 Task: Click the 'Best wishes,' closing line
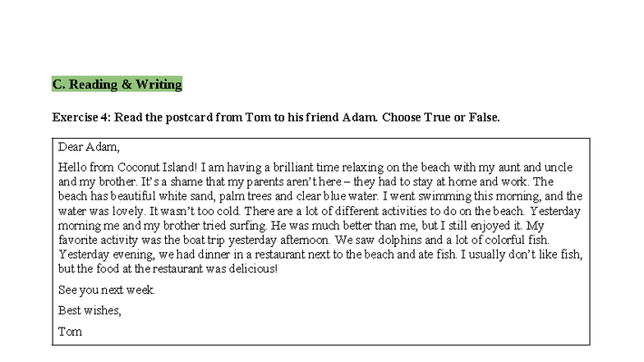tap(90, 310)
